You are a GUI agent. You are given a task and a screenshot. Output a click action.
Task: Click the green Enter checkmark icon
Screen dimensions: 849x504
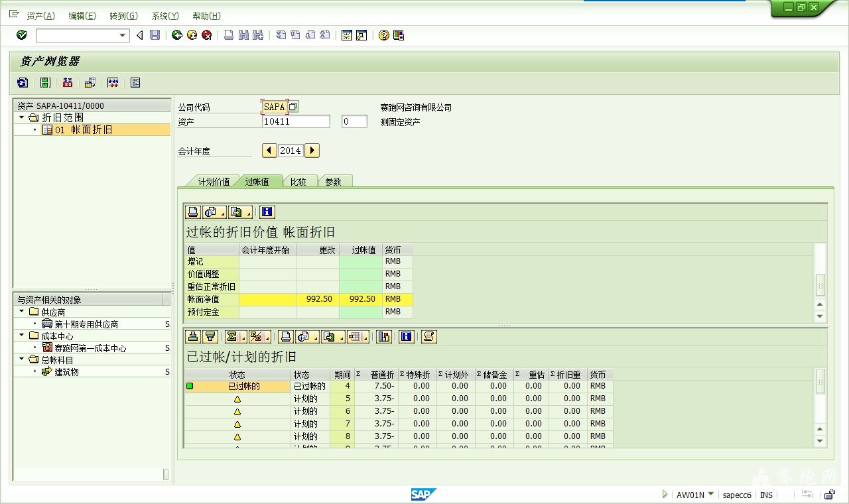pos(22,35)
